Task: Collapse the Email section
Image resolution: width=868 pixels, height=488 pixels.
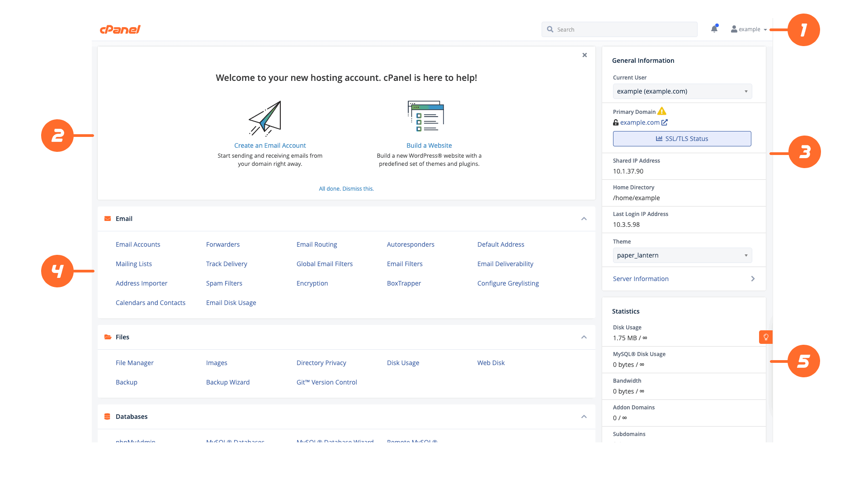Action: click(x=584, y=219)
